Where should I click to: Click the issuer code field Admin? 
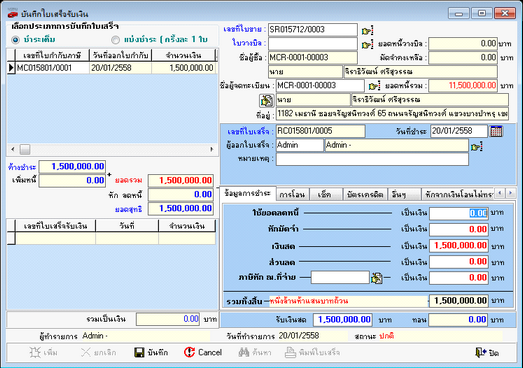coord(299,145)
